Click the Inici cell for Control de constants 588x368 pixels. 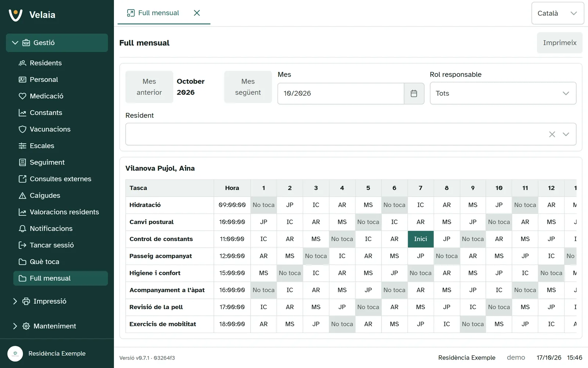coord(420,239)
